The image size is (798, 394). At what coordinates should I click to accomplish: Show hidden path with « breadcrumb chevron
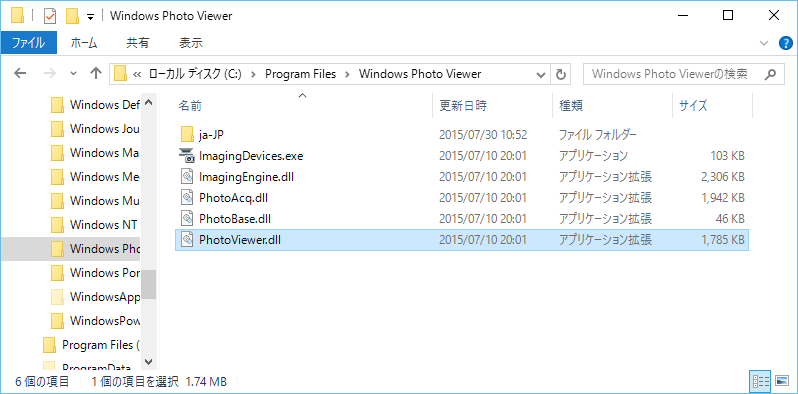[x=136, y=74]
